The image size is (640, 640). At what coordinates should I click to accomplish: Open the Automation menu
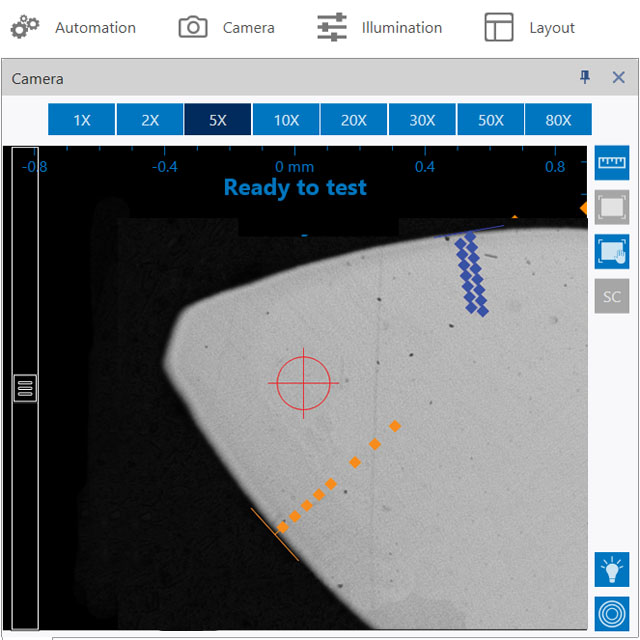click(73, 28)
